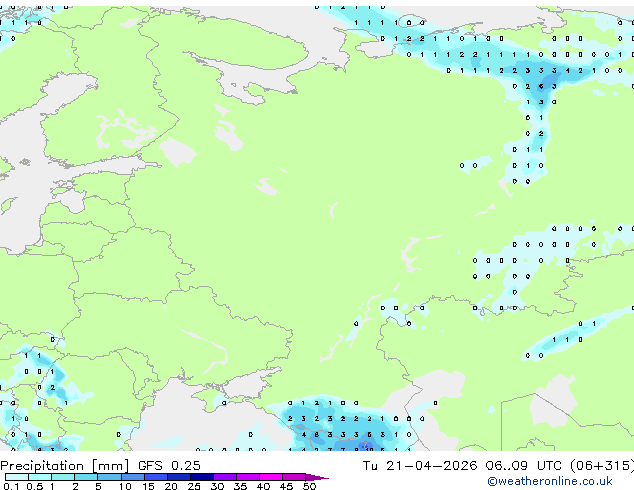The image size is (634, 490).
Task: Click the 'GFS 0.25' model label
Action: pyautogui.click(x=169, y=465)
